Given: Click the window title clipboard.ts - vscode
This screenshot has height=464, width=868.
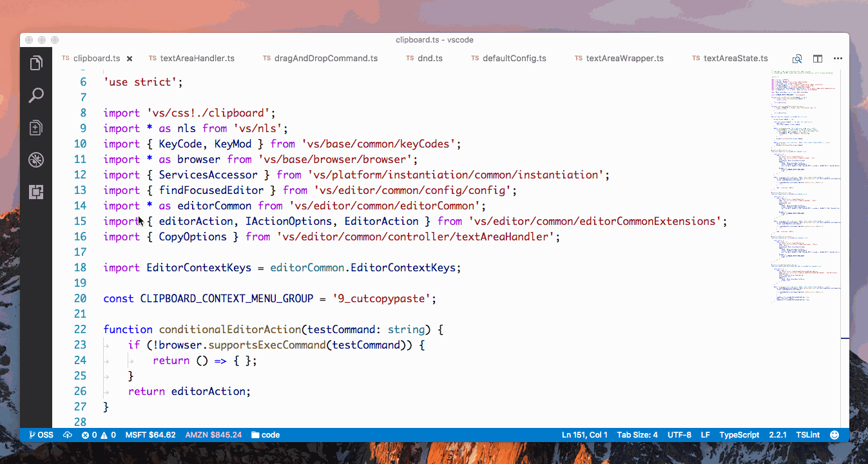Looking at the screenshot, I should click(x=434, y=39).
